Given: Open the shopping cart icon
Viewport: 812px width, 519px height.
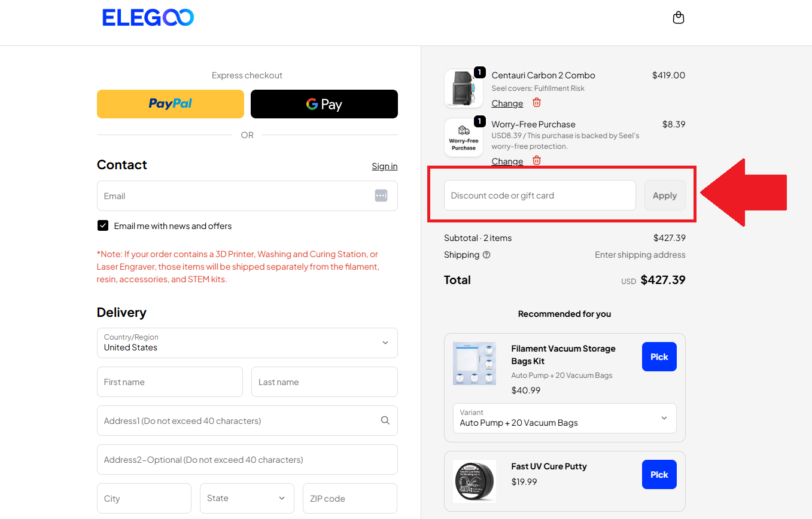Looking at the screenshot, I should point(679,17).
